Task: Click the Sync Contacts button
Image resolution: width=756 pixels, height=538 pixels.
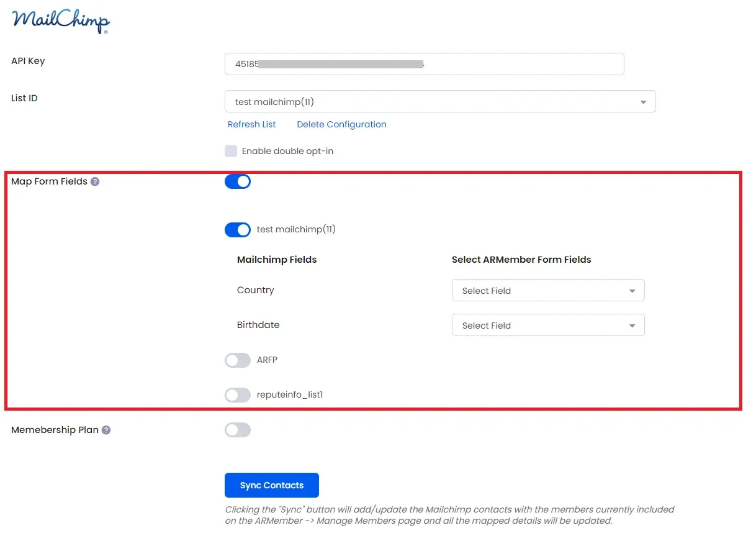Action: [x=272, y=485]
